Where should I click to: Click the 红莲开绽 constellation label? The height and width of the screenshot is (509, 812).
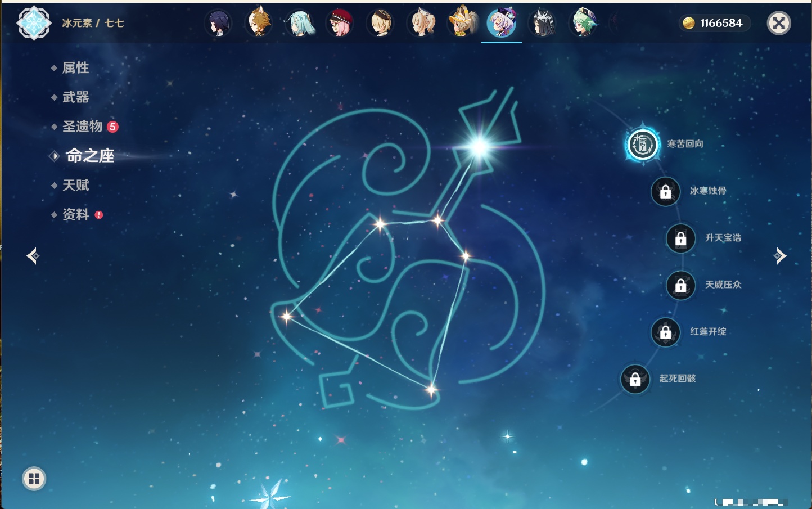(708, 332)
